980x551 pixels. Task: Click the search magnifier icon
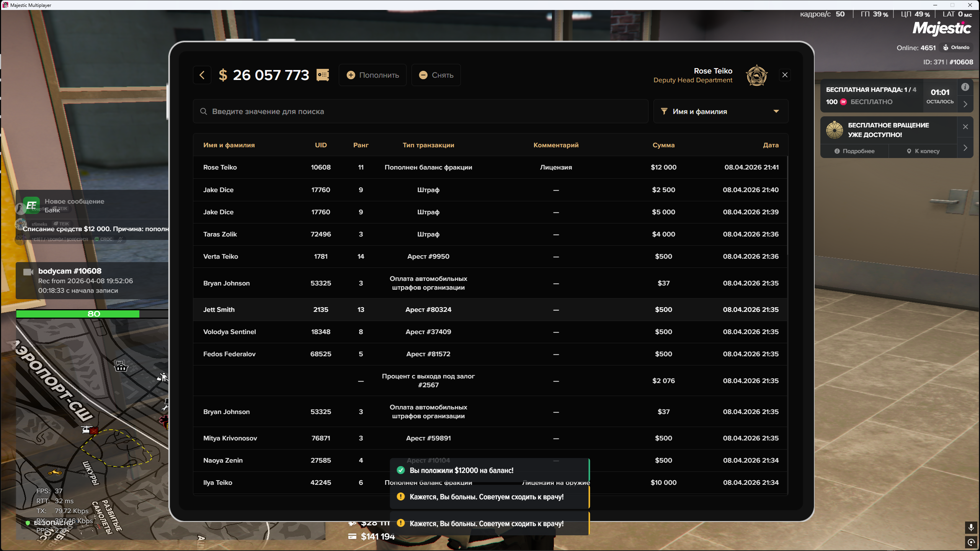point(204,111)
